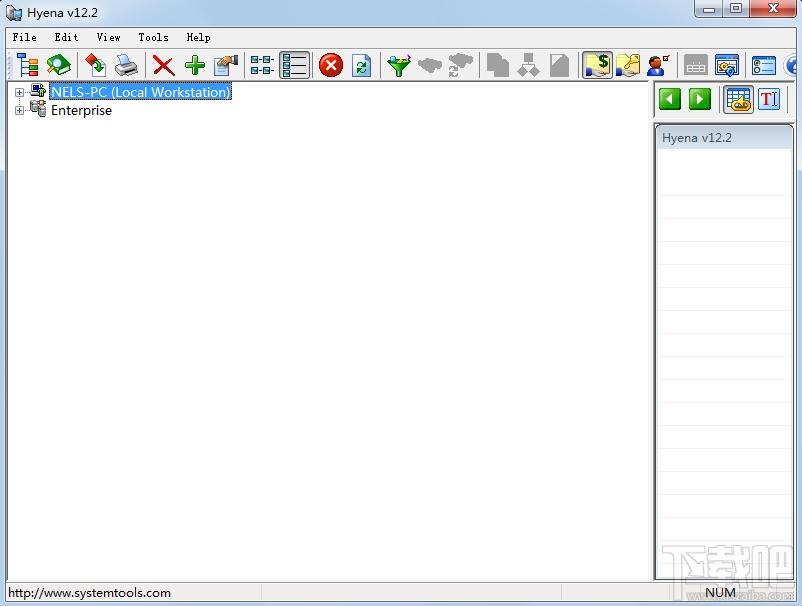Click the window with gears icon
The height and width of the screenshot is (606, 802).
727,65
